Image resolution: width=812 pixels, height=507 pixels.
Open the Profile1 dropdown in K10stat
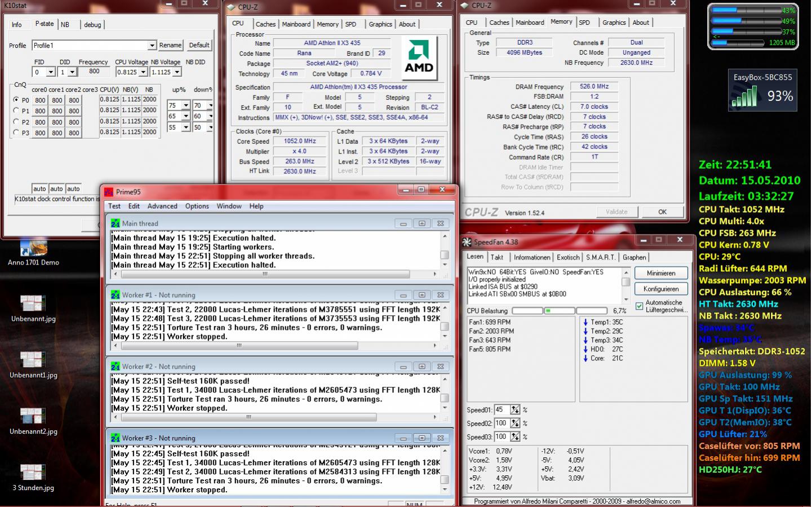pos(152,46)
